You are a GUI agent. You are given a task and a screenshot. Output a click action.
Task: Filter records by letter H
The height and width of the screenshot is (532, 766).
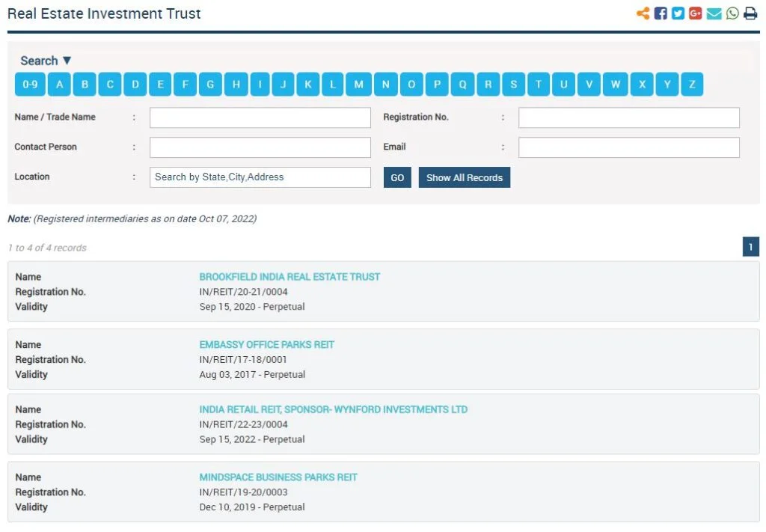point(236,84)
